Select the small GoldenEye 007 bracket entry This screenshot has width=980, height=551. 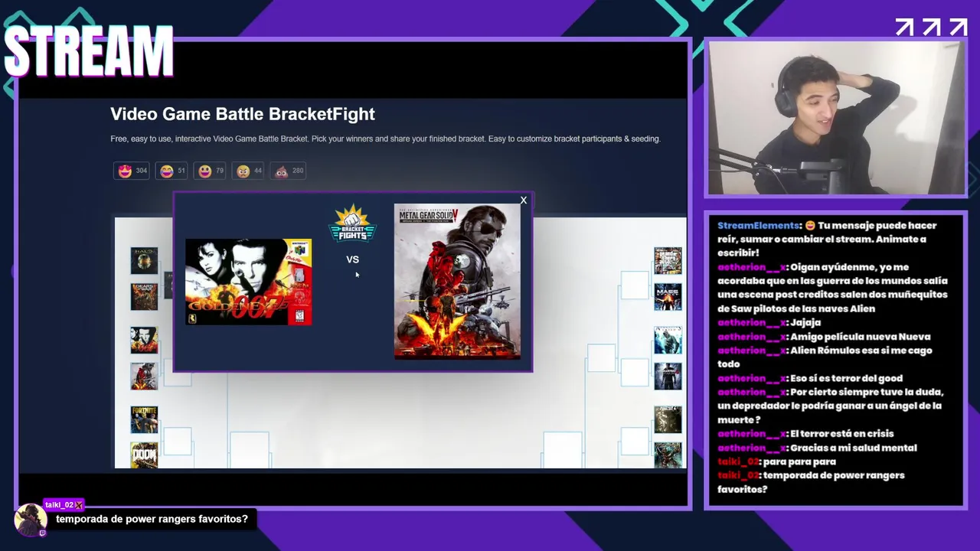click(x=144, y=340)
